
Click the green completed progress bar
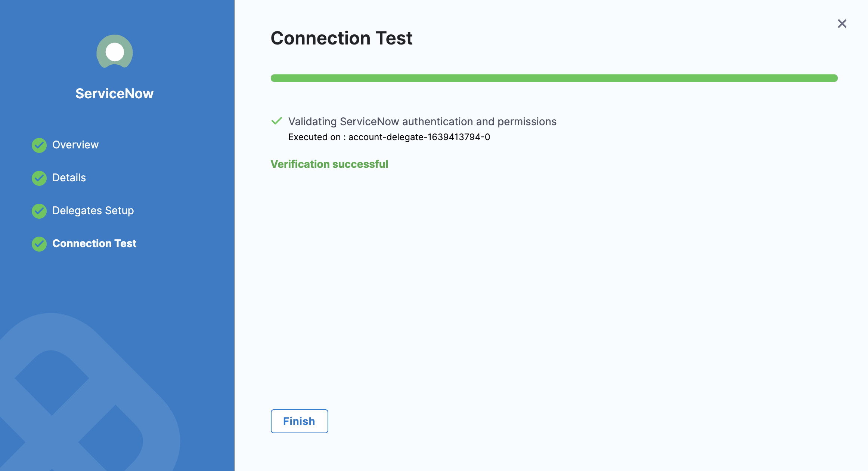[554, 78]
